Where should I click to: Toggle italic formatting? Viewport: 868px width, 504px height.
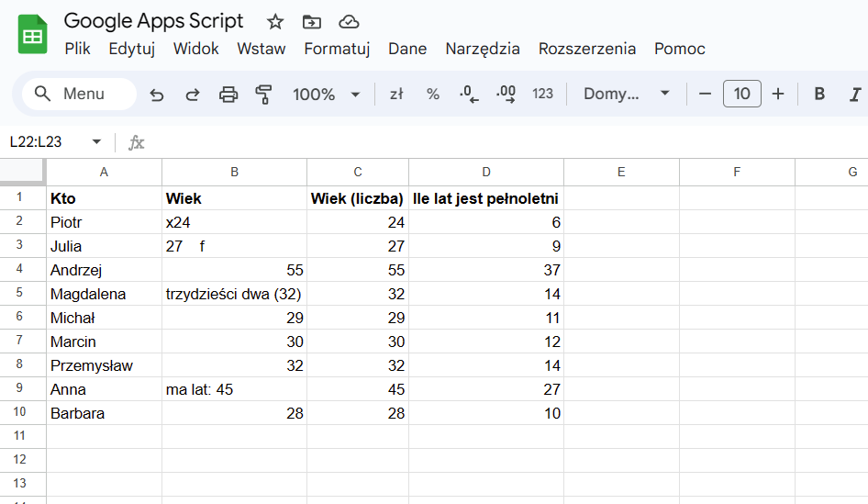(855, 95)
